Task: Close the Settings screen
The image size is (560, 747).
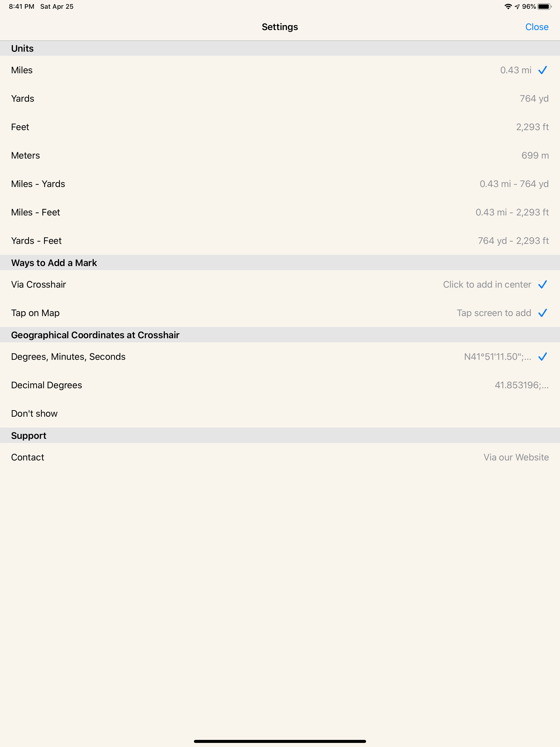Action: [x=537, y=27]
